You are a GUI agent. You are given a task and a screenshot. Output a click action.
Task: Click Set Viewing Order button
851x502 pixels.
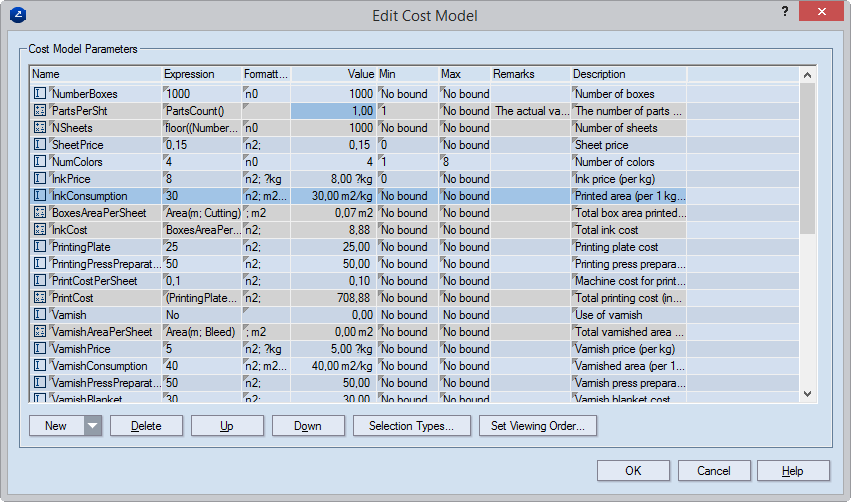(538, 426)
